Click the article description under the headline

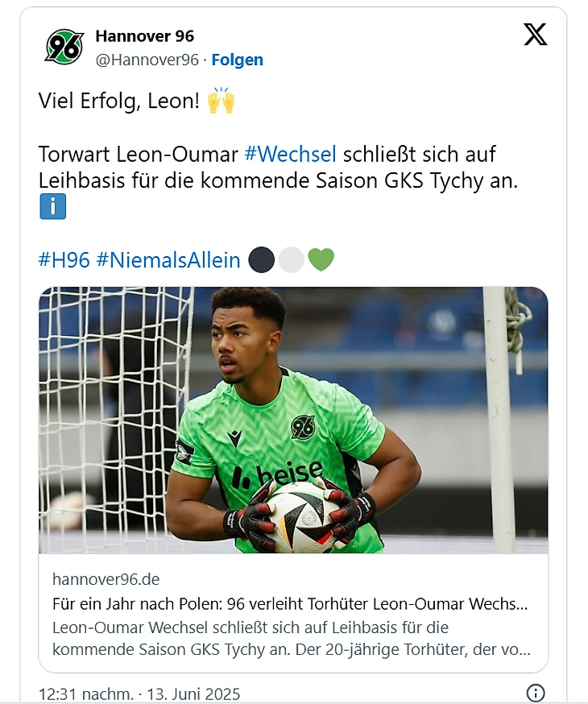pos(290,636)
